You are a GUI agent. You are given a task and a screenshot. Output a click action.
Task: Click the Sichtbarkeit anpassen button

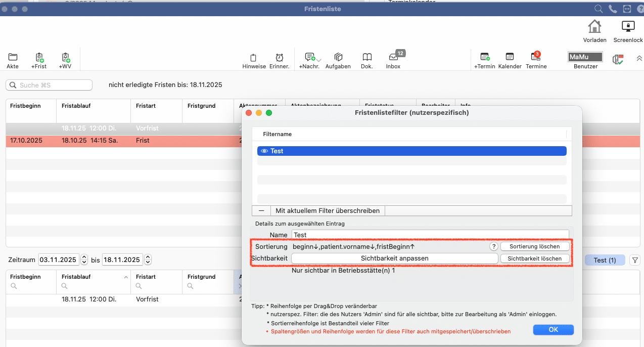[x=394, y=258]
